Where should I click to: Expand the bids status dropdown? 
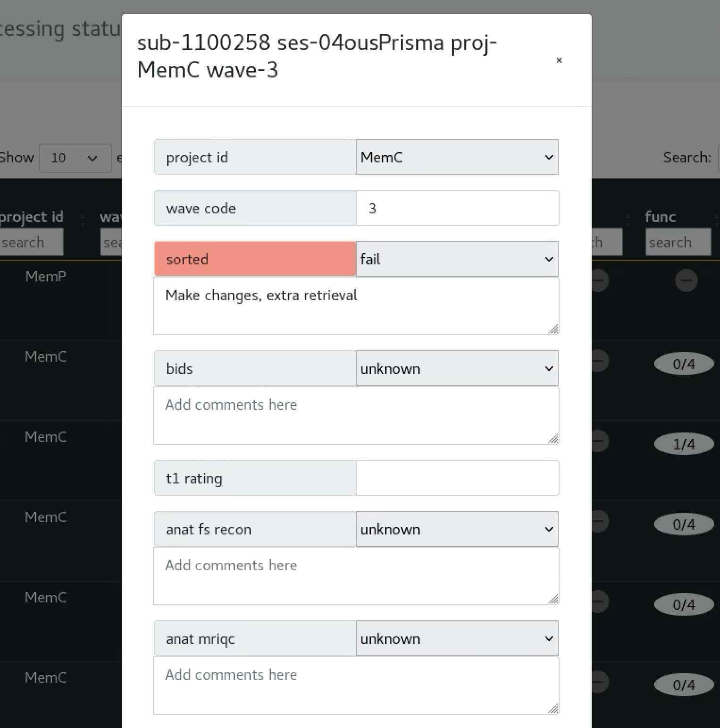click(x=457, y=369)
